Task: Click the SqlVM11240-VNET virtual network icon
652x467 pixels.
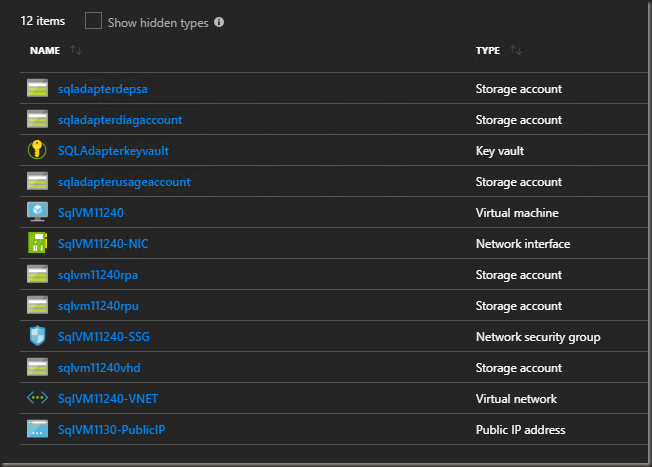Action: (x=38, y=399)
